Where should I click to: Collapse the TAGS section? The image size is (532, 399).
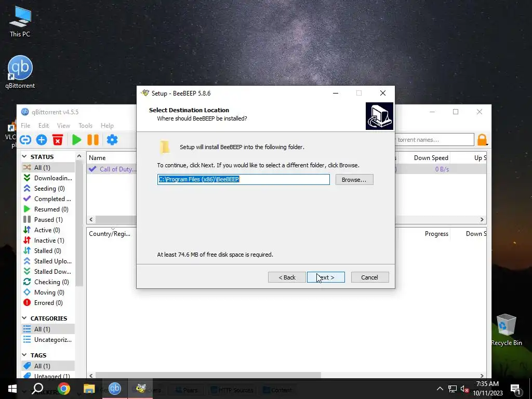coord(24,355)
